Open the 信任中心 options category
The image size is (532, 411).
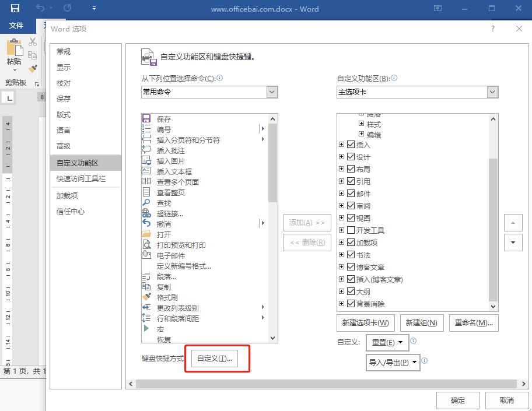(x=86, y=212)
